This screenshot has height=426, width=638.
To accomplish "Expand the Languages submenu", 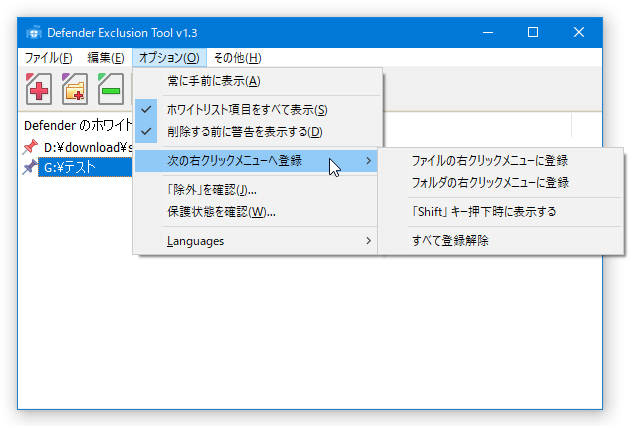I will coord(256,241).
